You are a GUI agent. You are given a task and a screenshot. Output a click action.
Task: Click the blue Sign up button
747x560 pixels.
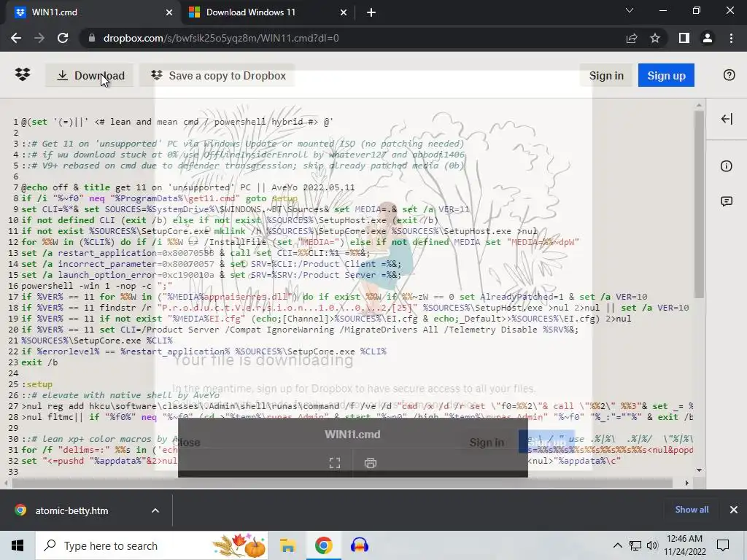pos(666,76)
